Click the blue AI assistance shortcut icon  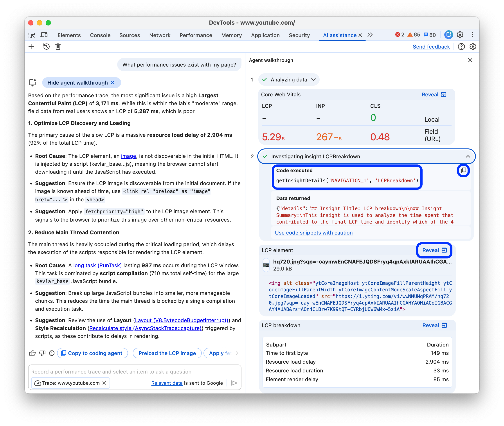pyautogui.click(x=448, y=35)
